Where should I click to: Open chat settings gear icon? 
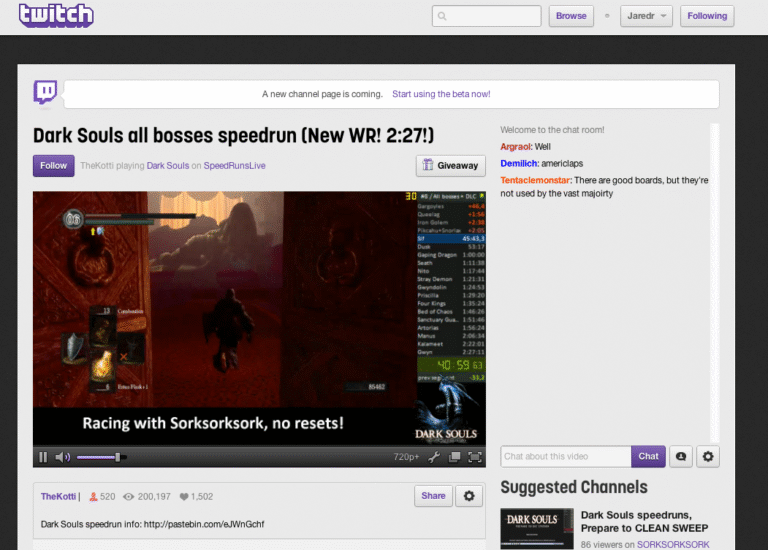tap(708, 456)
